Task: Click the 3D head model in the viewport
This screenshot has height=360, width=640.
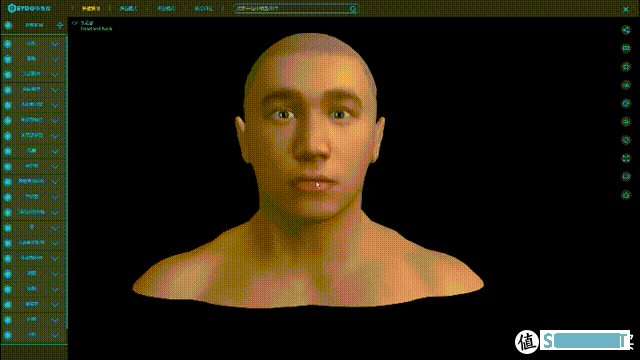Action: point(309,171)
